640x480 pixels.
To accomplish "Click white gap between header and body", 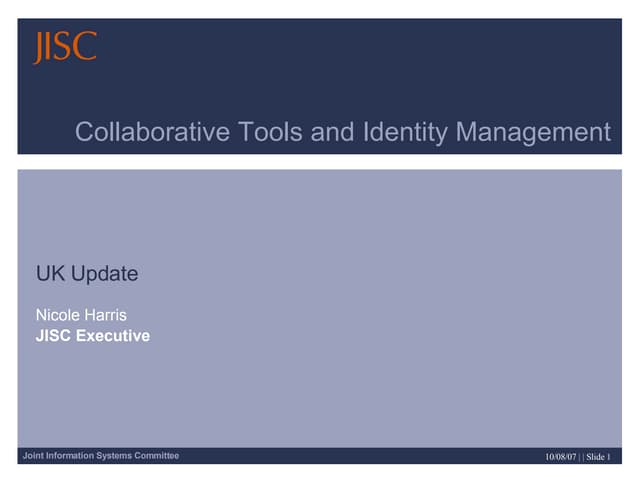I will tap(320, 161).
